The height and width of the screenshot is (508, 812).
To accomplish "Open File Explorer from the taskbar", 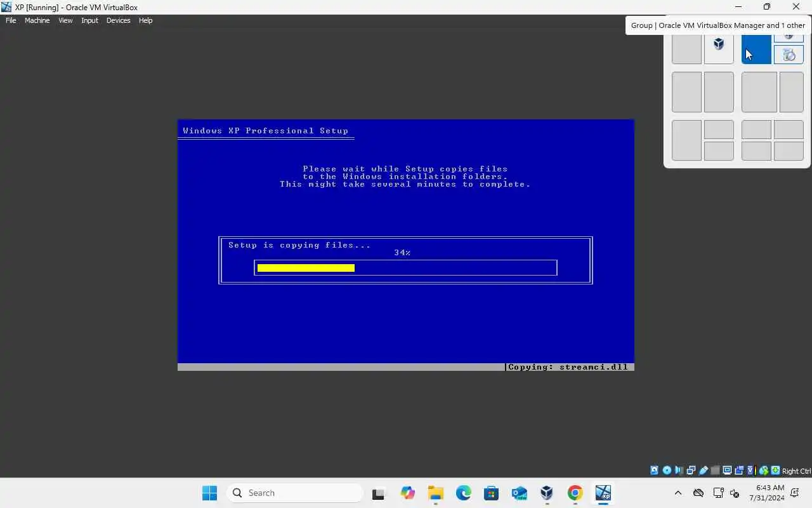I will (435, 493).
